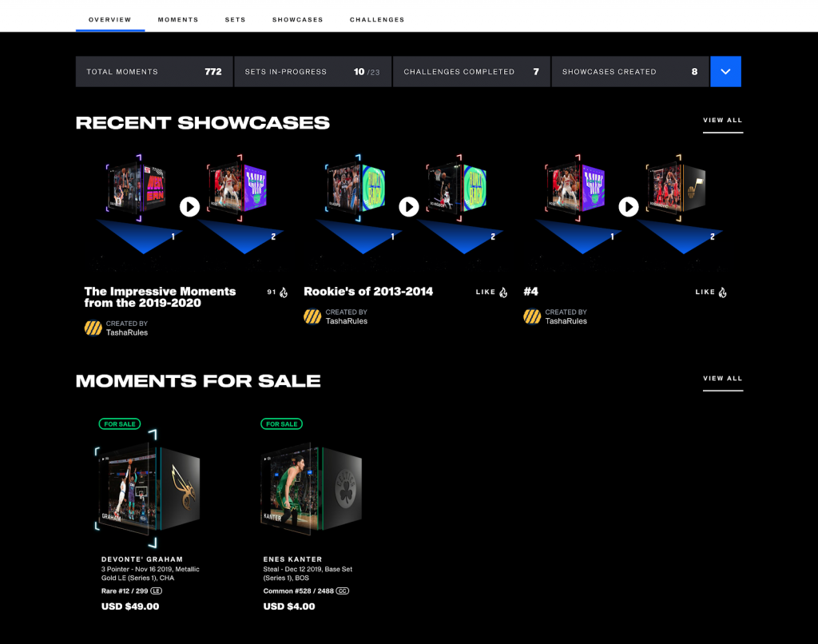Image resolution: width=818 pixels, height=644 pixels.
Task: Open the SHOWCASES tab
Action: click(x=297, y=19)
